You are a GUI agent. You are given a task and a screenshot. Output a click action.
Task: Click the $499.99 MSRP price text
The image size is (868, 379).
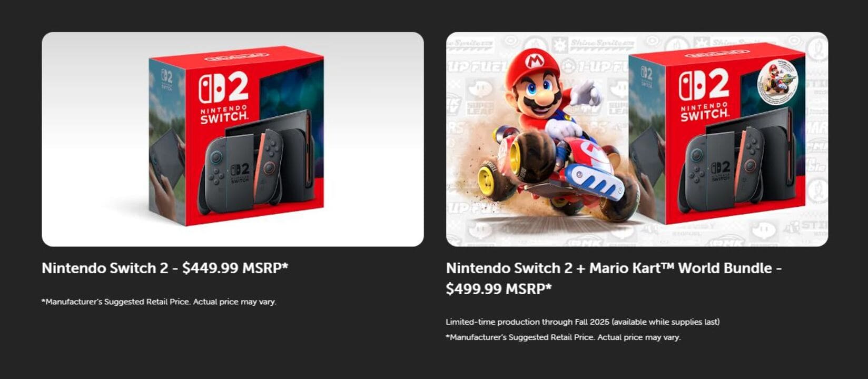tap(498, 288)
